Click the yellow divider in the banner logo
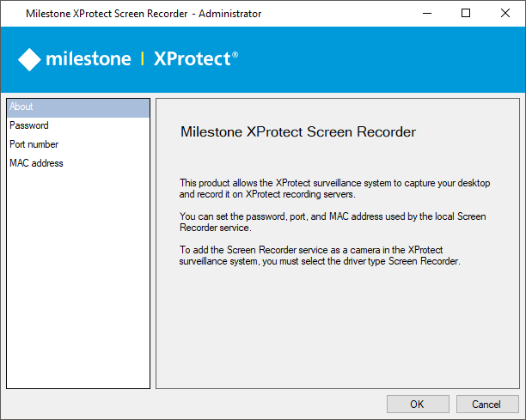526x420 pixels. point(142,59)
